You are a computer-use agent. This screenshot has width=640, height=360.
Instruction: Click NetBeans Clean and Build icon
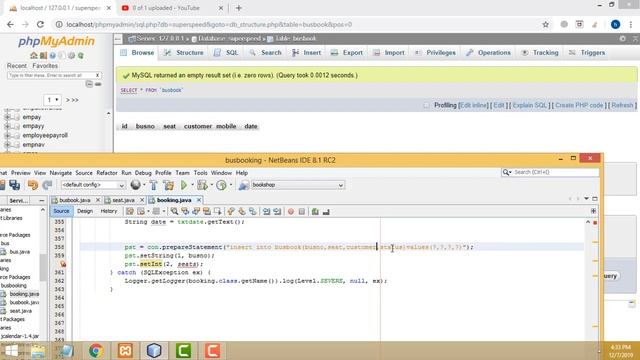point(168,185)
